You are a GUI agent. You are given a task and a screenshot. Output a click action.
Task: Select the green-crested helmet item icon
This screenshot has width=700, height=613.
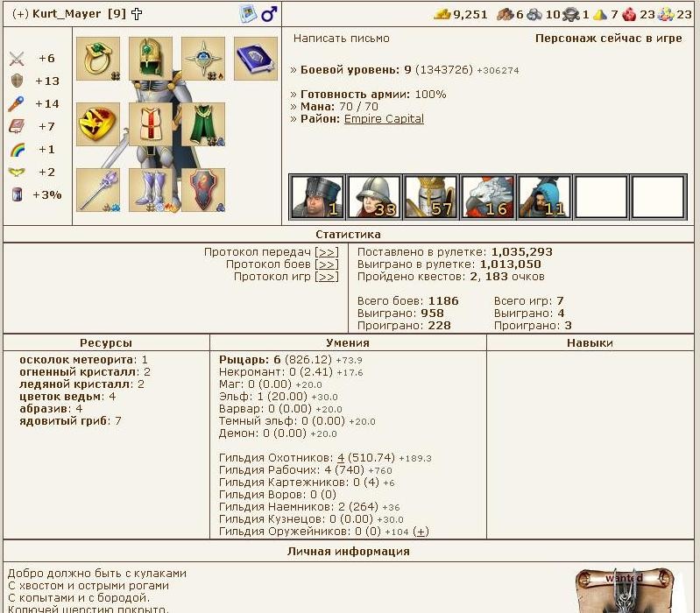coord(151,59)
